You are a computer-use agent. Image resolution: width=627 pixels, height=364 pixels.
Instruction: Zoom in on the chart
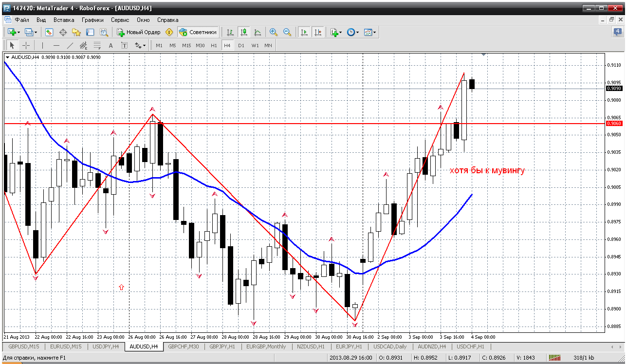click(274, 32)
